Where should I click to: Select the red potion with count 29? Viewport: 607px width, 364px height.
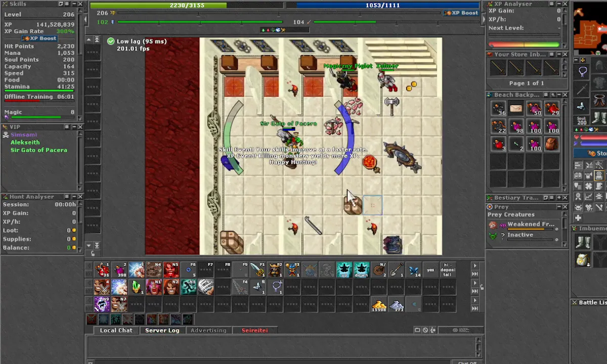(551, 109)
